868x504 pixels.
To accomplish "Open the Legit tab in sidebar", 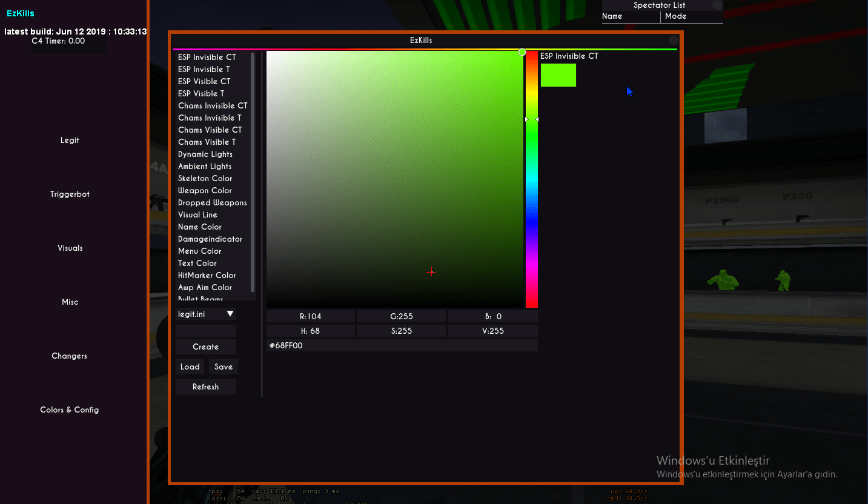I will tap(70, 141).
